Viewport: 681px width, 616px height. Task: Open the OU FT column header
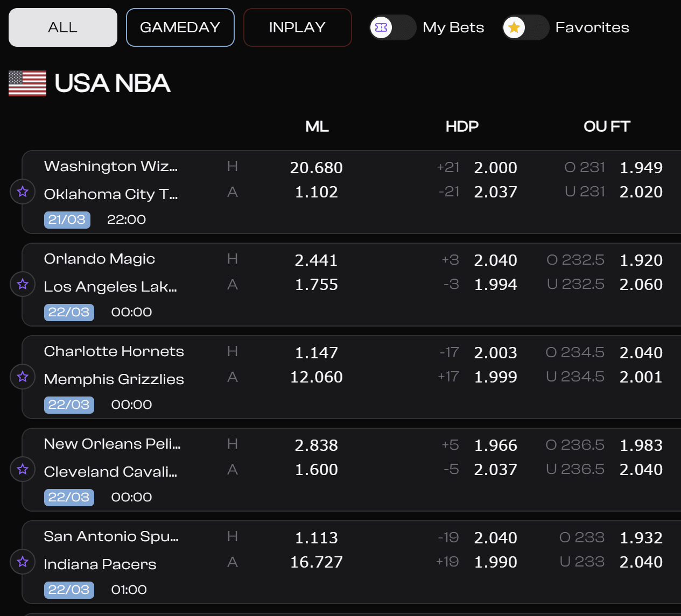(x=606, y=127)
